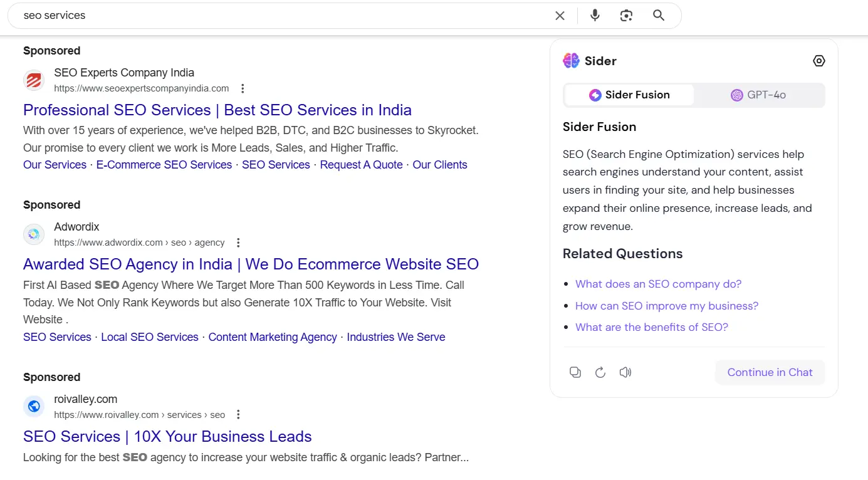Open the Our Clients sitelink
The image size is (868, 480).
click(440, 165)
